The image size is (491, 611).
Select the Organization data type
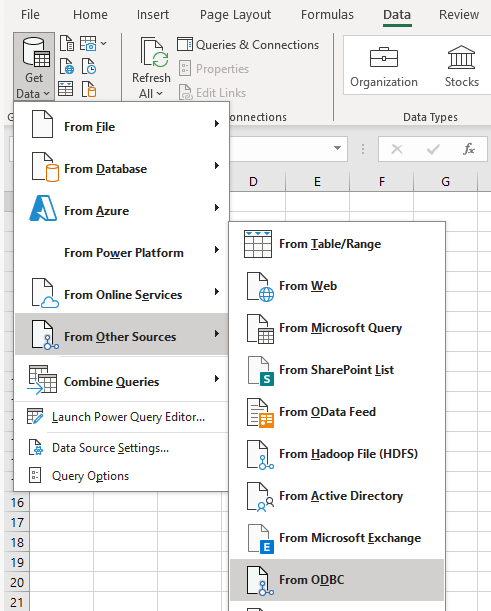[x=384, y=67]
